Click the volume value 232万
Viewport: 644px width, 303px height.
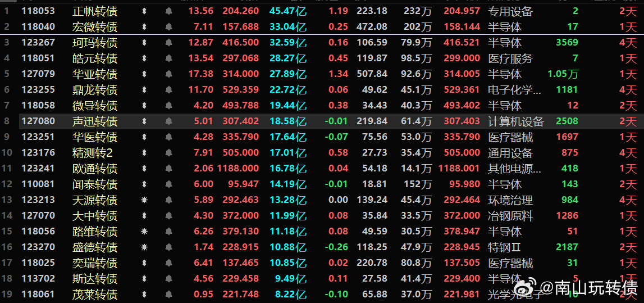pos(418,11)
